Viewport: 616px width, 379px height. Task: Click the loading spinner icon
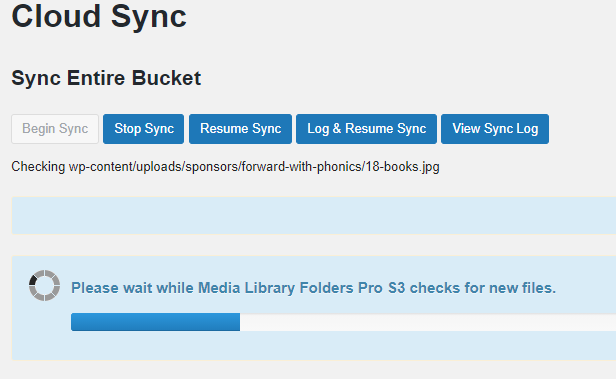click(x=44, y=286)
